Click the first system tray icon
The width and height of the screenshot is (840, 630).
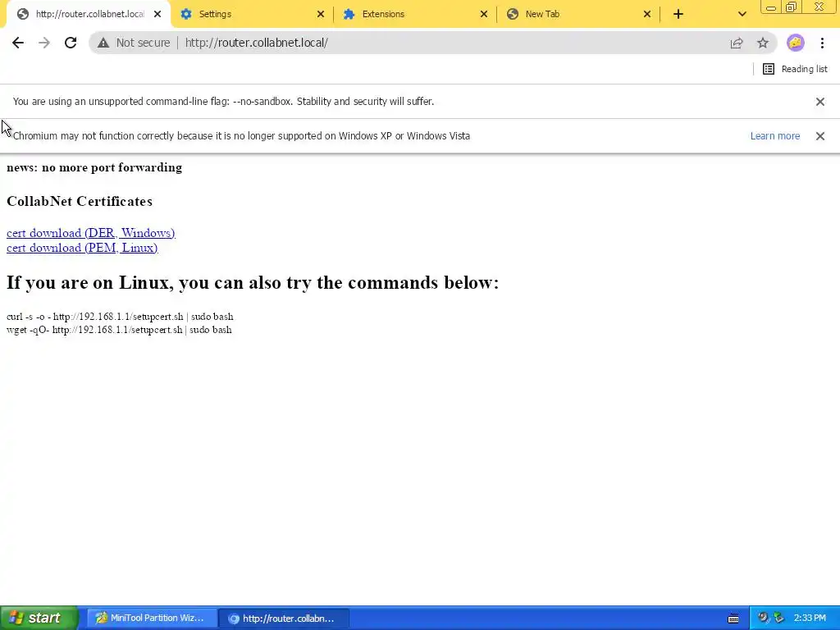click(764, 618)
